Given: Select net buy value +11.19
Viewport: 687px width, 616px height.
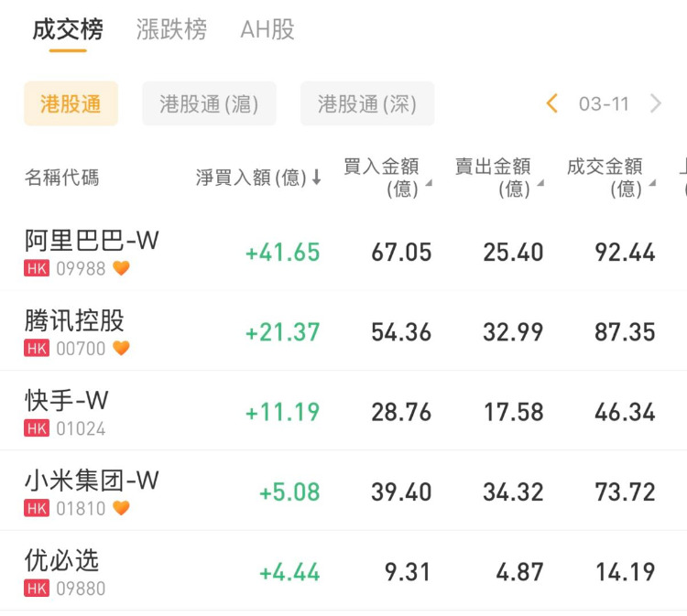Looking at the screenshot, I should pos(283,413).
